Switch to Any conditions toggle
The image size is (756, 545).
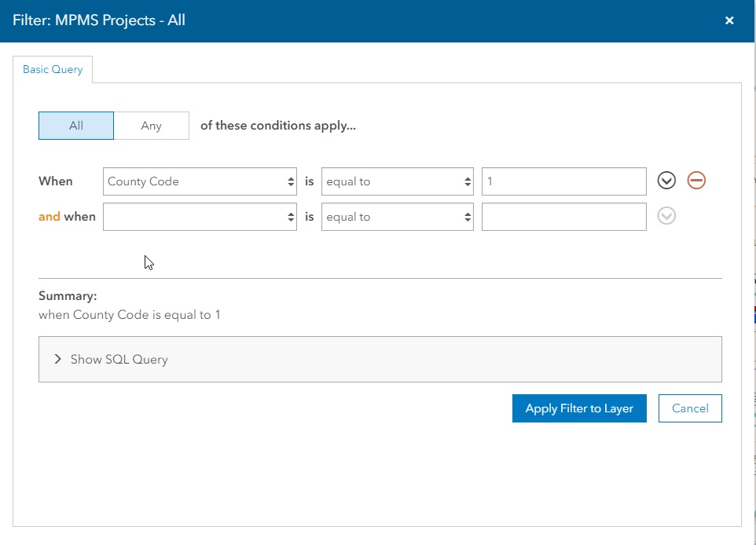tap(152, 126)
